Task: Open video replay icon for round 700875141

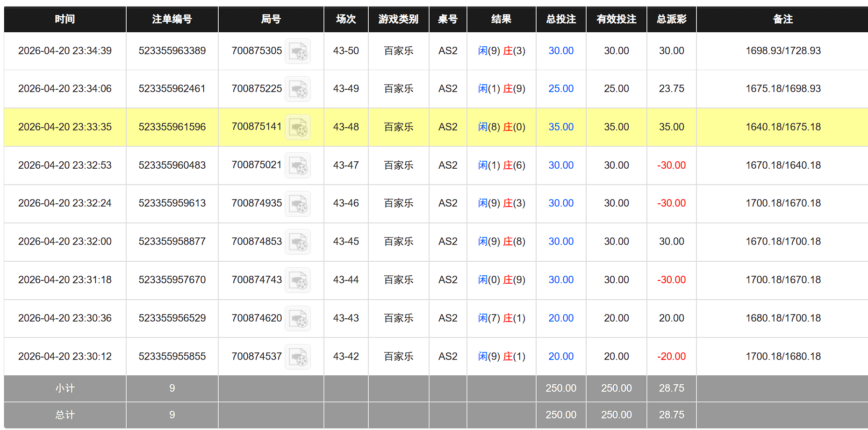Action: [x=298, y=128]
